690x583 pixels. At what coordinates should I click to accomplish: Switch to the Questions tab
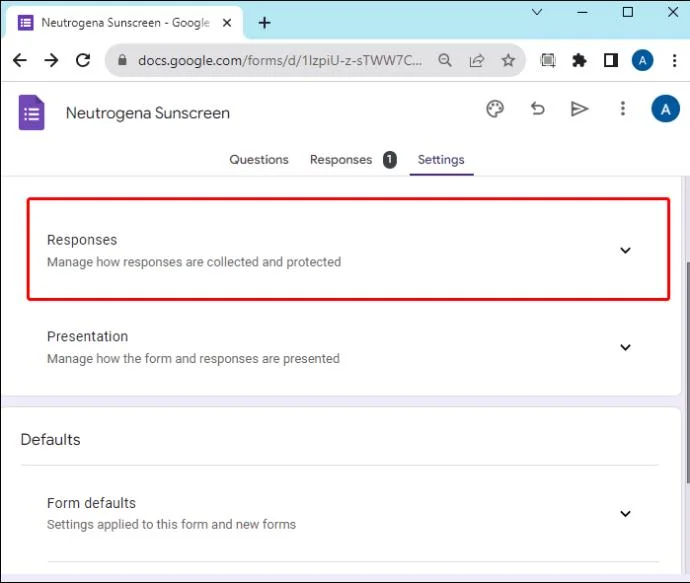click(259, 159)
